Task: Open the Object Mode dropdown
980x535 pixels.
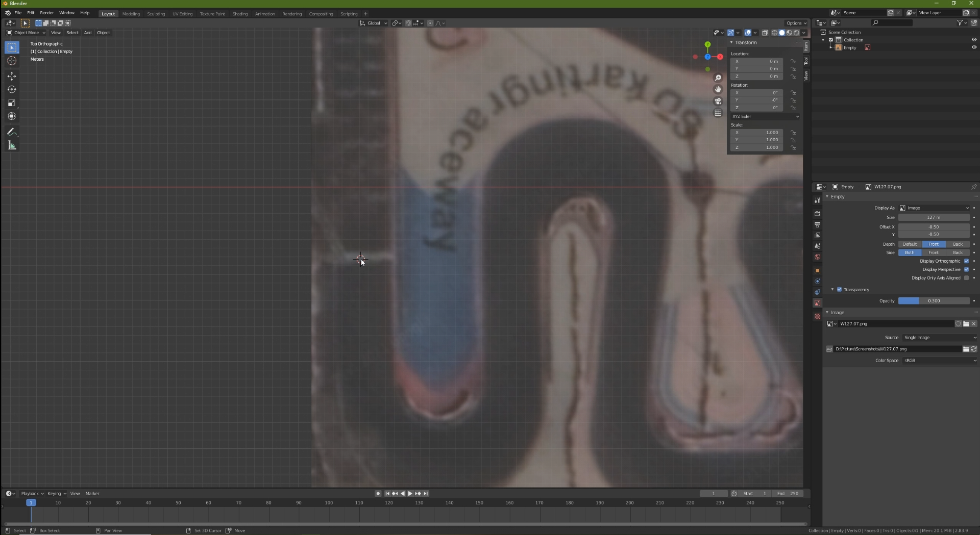Action: click(x=26, y=33)
